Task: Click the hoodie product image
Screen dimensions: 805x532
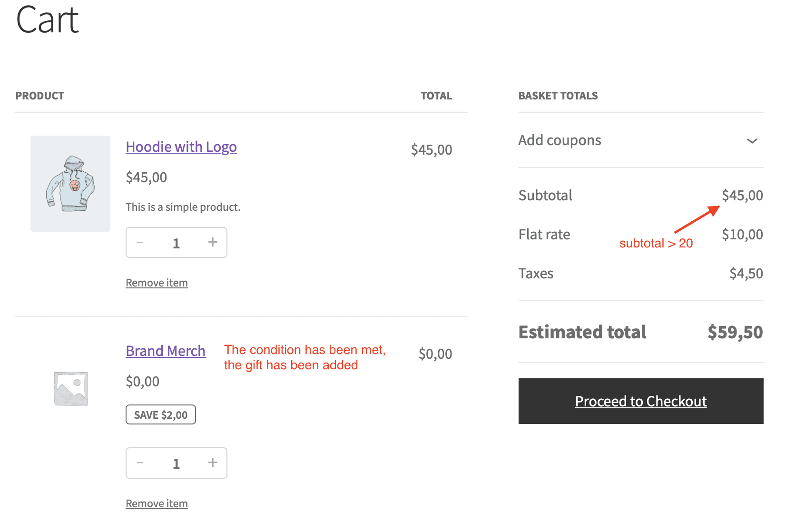Action: click(x=70, y=184)
